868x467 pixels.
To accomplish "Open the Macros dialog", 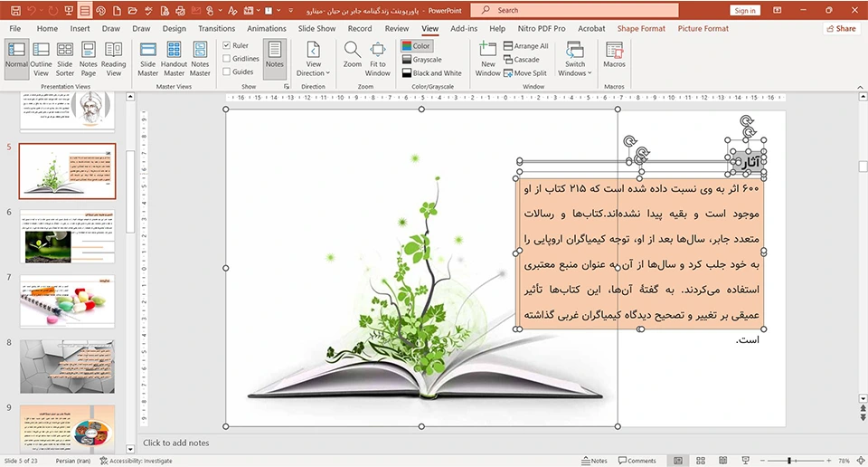I will 615,55.
